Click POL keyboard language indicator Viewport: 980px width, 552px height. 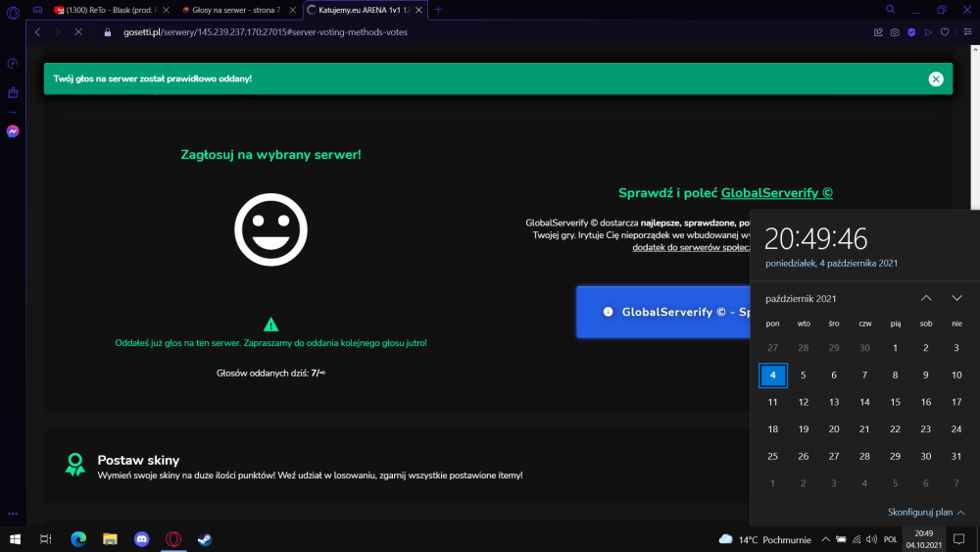tap(891, 539)
